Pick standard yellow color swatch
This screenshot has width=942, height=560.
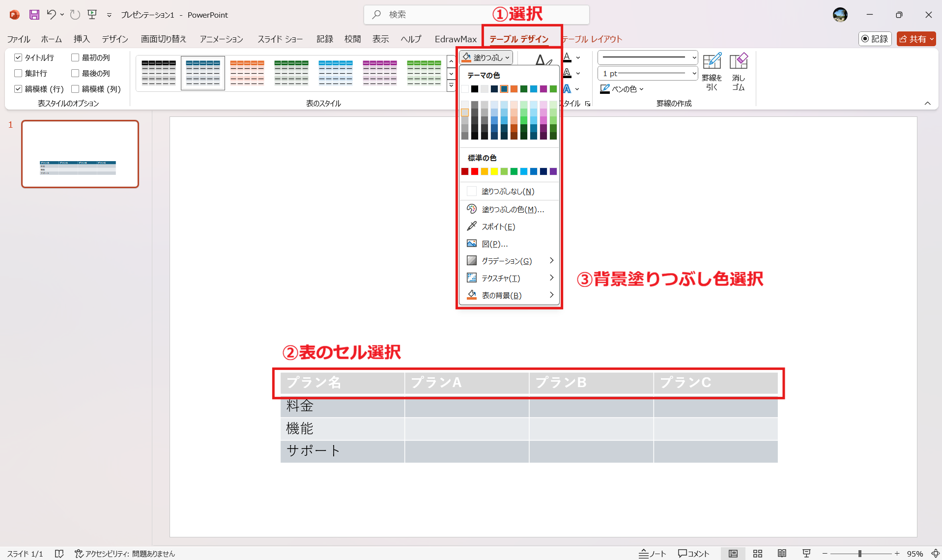pyautogui.click(x=494, y=171)
